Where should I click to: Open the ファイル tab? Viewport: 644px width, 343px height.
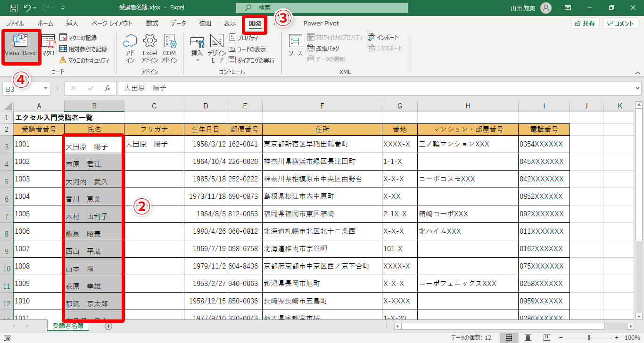pos(15,23)
